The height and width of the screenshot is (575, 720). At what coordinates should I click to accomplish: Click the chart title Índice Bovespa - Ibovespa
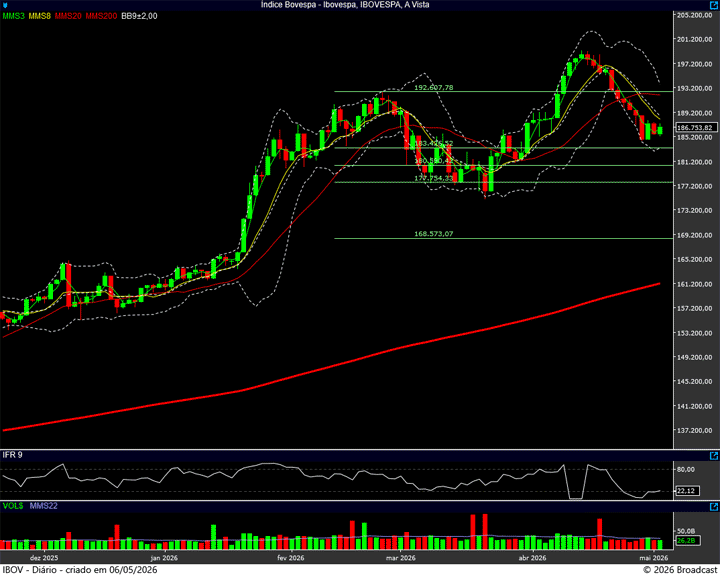click(312, 5)
